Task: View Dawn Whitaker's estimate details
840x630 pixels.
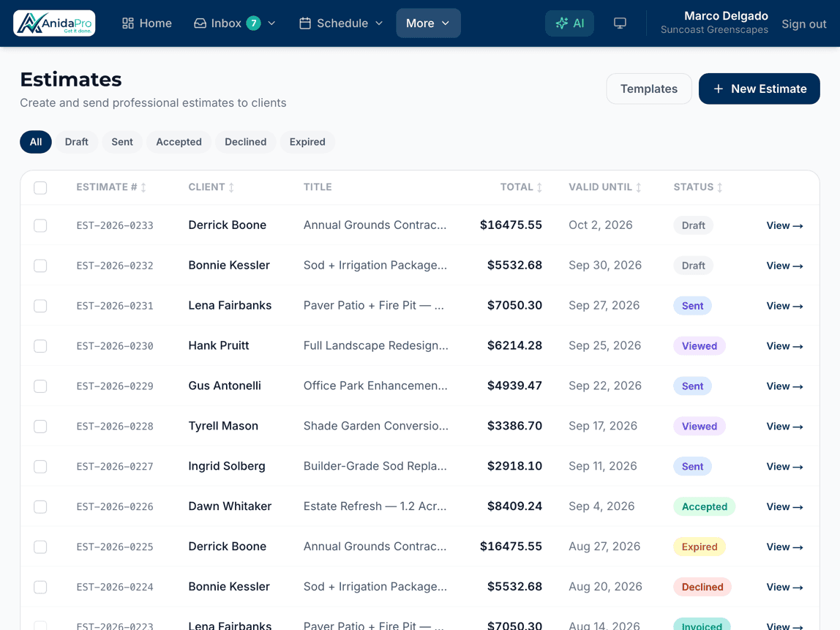Action: click(x=784, y=507)
